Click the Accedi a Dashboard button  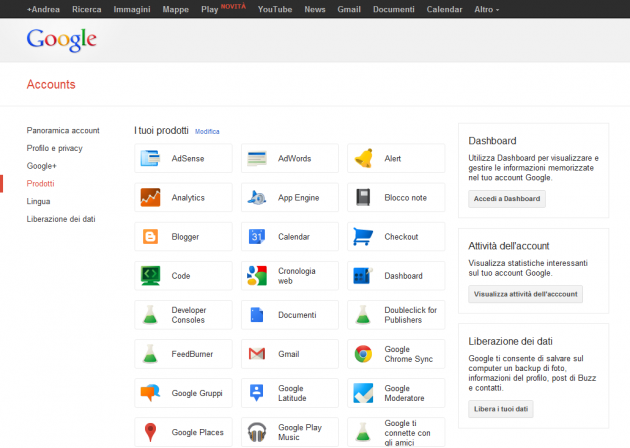point(507,199)
